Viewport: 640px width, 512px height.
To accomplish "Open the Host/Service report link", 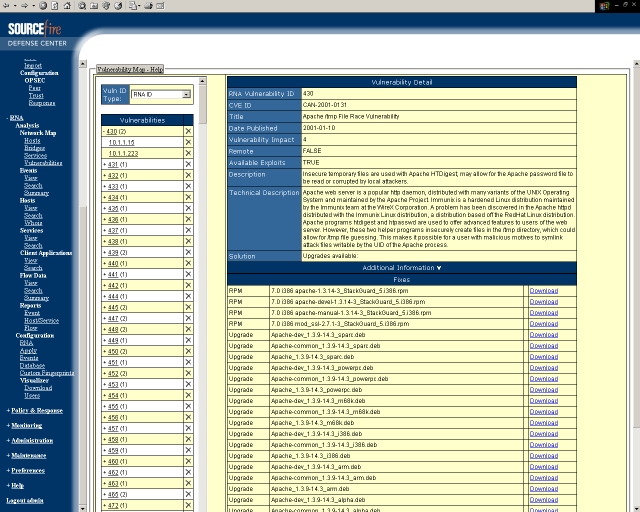I will 41,321.
